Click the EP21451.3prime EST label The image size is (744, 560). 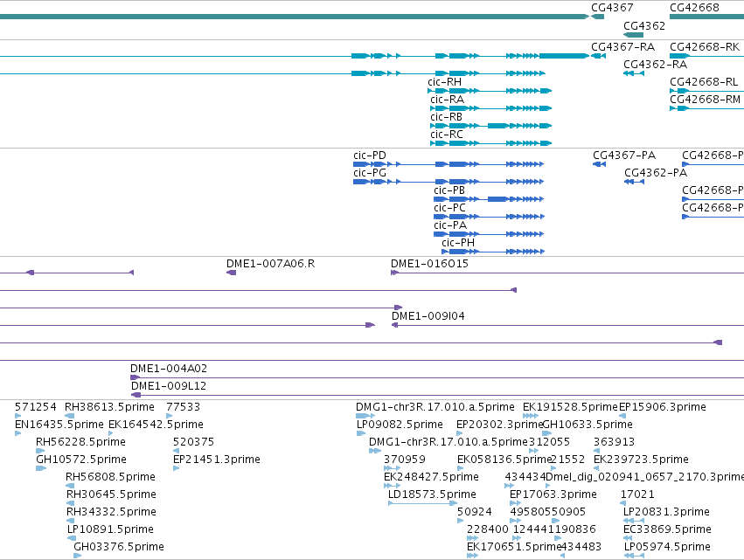(x=216, y=460)
